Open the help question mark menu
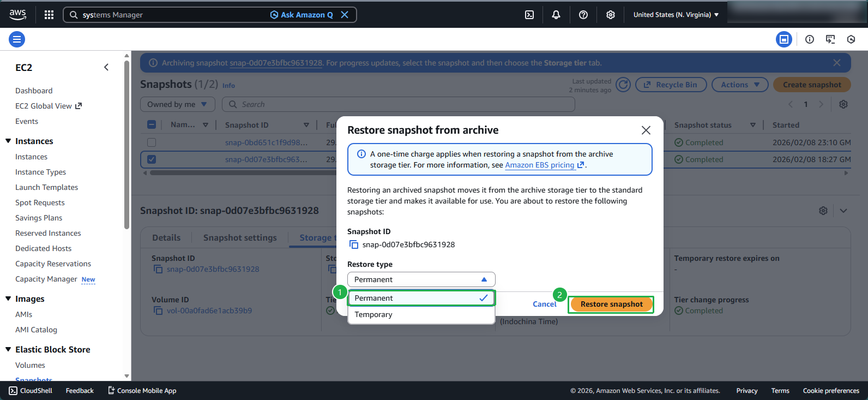This screenshot has height=400, width=868. tap(583, 15)
